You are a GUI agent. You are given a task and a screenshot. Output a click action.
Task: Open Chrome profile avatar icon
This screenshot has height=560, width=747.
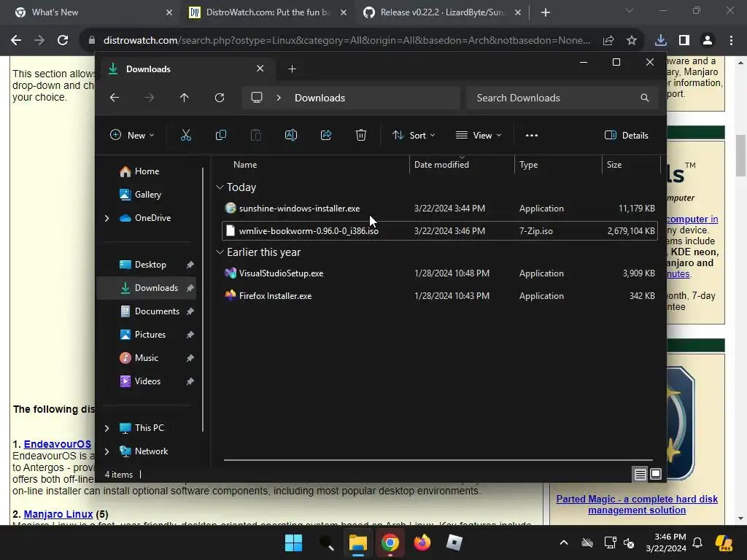[x=708, y=41]
